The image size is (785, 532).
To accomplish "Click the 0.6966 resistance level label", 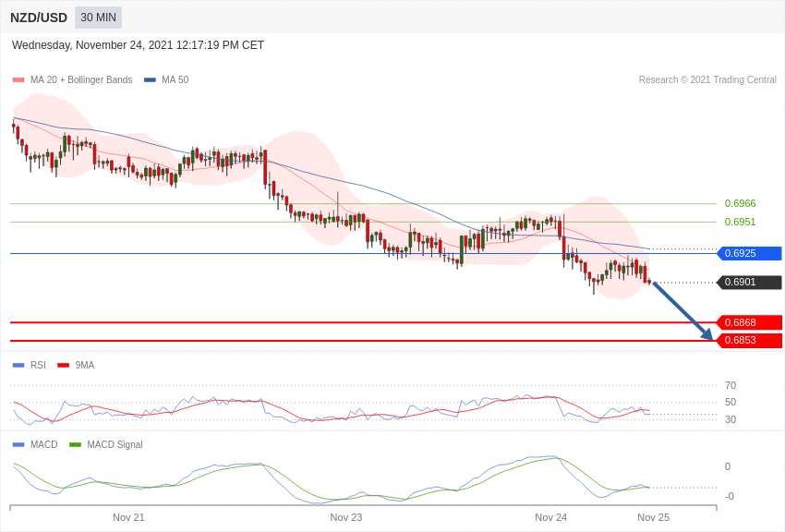I will click(740, 204).
